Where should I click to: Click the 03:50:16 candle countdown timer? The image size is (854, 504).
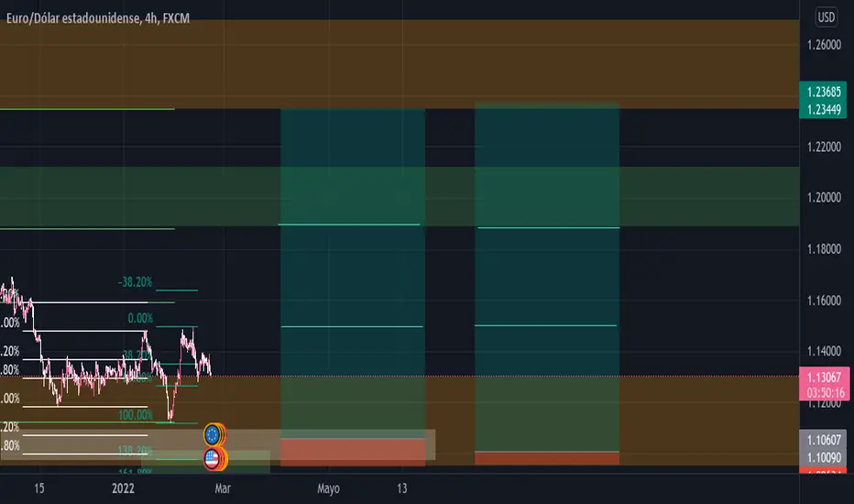pyautogui.click(x=824, y=392)
